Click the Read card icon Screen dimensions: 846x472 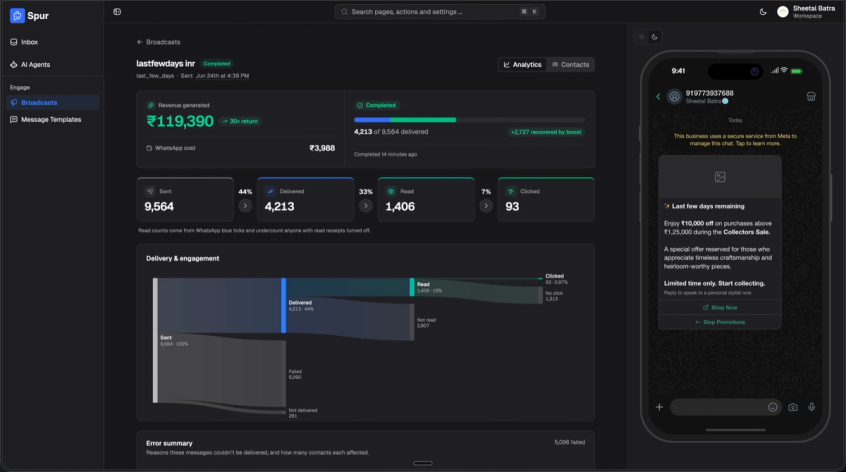tap(391, 191)
